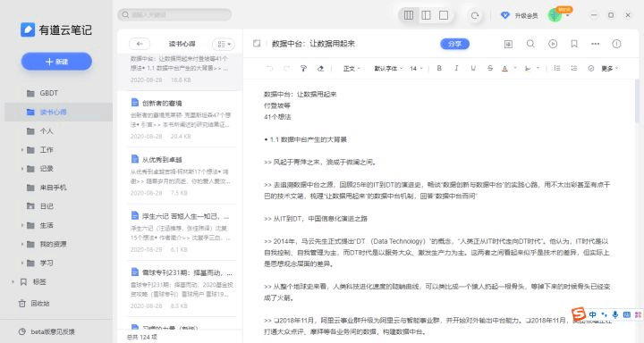Toggle underline formatting

473,68
